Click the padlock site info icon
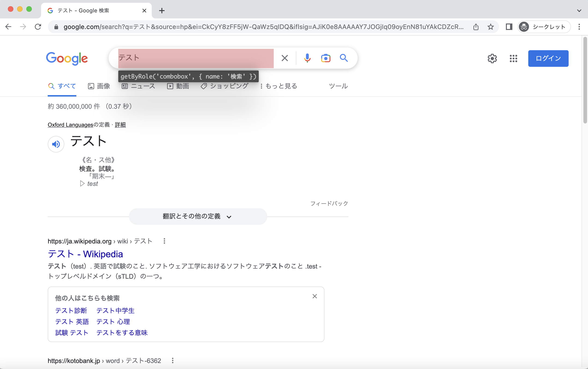The height and width of the screenshot is (369, 588). point(56,27)
